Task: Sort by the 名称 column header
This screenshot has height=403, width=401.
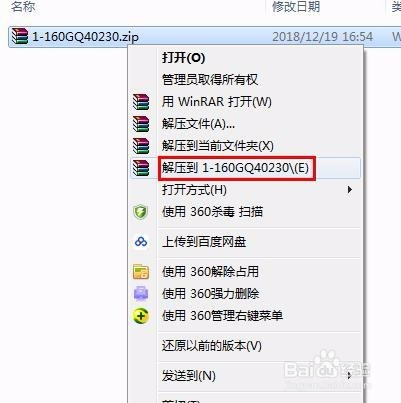Action: (23, 6)
